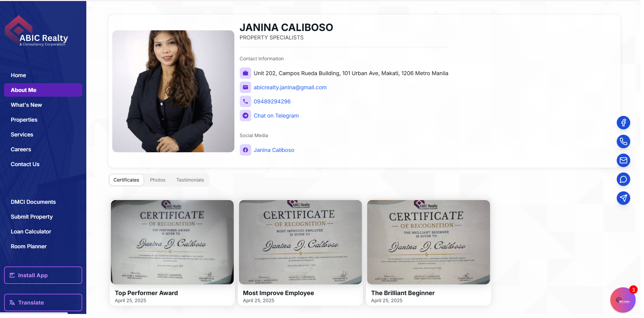Viewport: 644px width, 318px height.
Task: Click the abicrealty.janina@gmail.com email link
Action: 290,87
